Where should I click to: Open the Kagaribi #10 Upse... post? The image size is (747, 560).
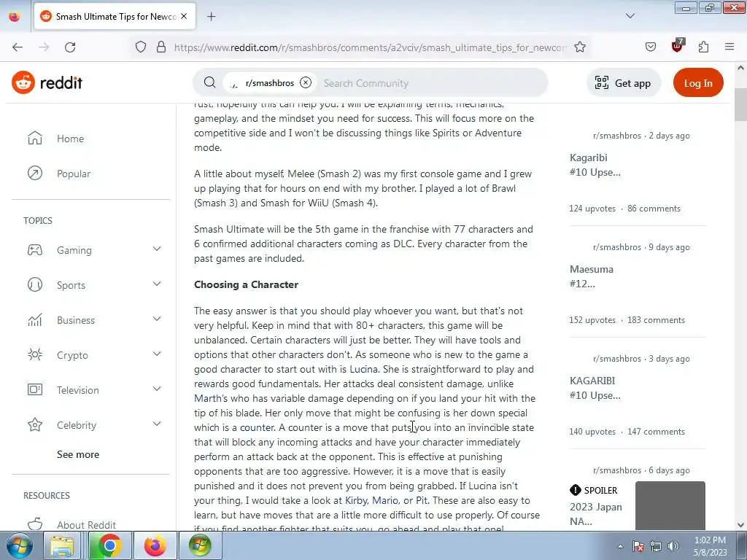click(595, 165)
